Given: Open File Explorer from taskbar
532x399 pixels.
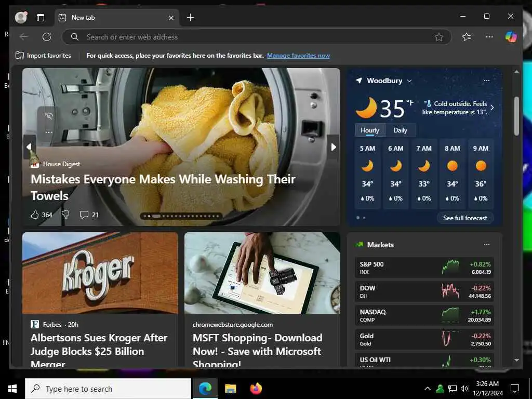Looking at the screenshot, I should click(x=230, y=389).
